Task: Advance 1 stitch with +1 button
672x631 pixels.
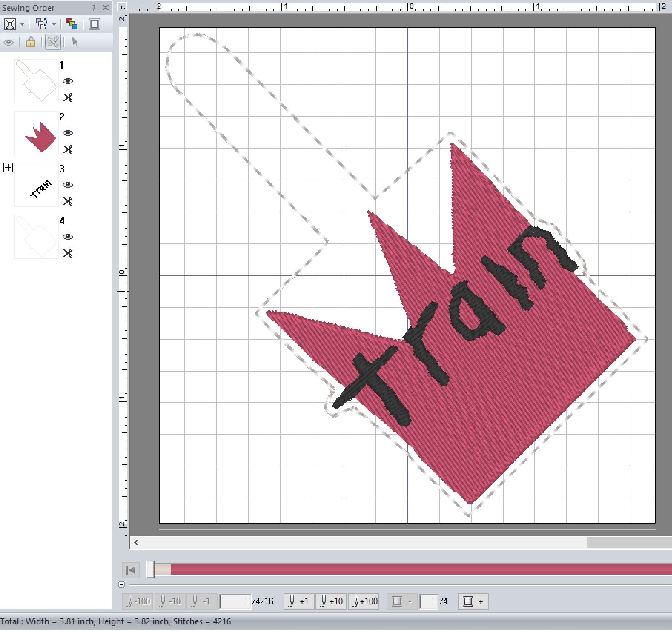Action: [x=299, y=601]
